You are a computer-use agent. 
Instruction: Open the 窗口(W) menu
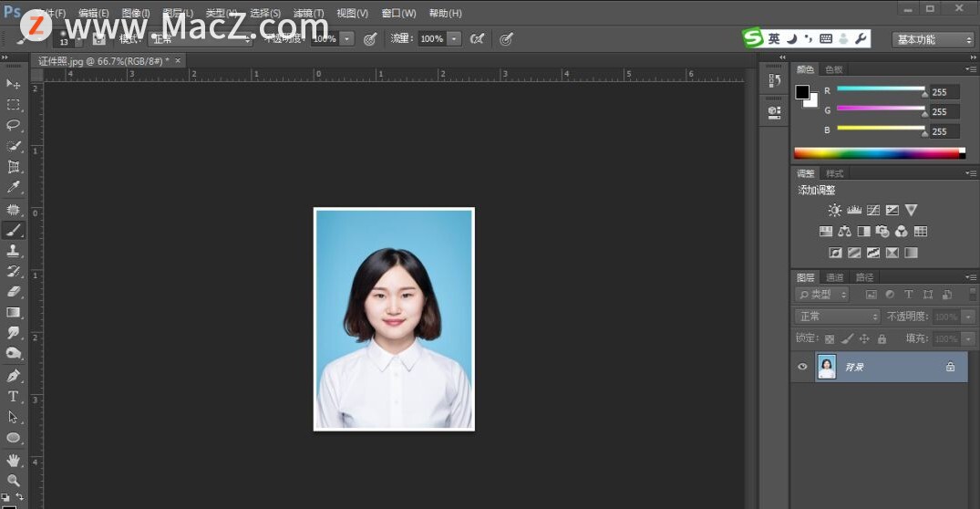coord(398,13)
